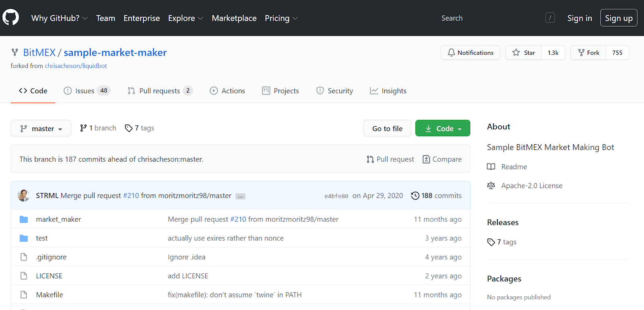The image size is (644, 310).
Task: Open the BitMEX owner link
Action: click(x=39, y=52)
